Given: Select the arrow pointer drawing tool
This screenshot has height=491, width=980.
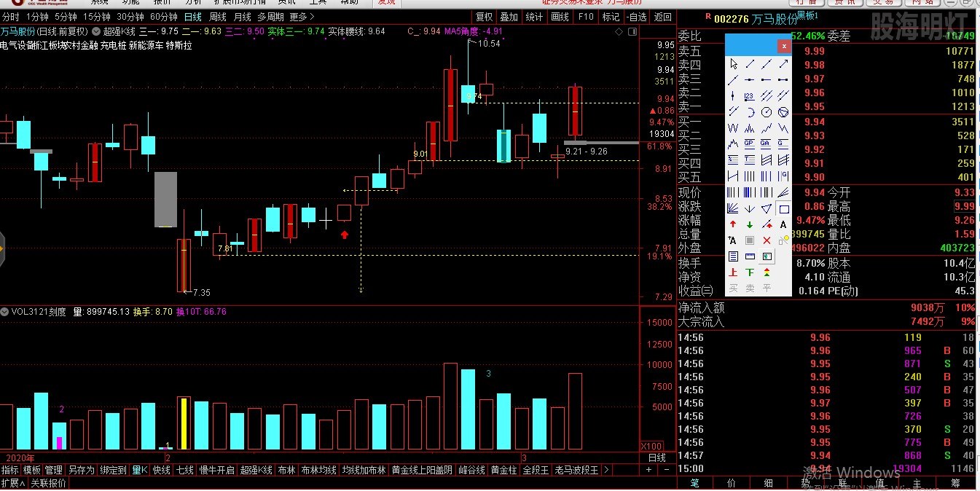Looking at the screenshot, I should [x=733, y=64].
